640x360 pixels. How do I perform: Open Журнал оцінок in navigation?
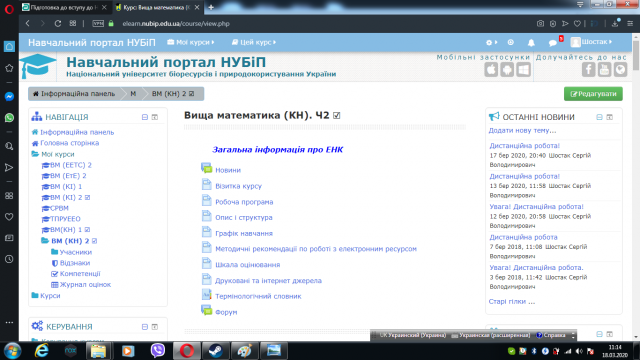[x=85, y=284]
